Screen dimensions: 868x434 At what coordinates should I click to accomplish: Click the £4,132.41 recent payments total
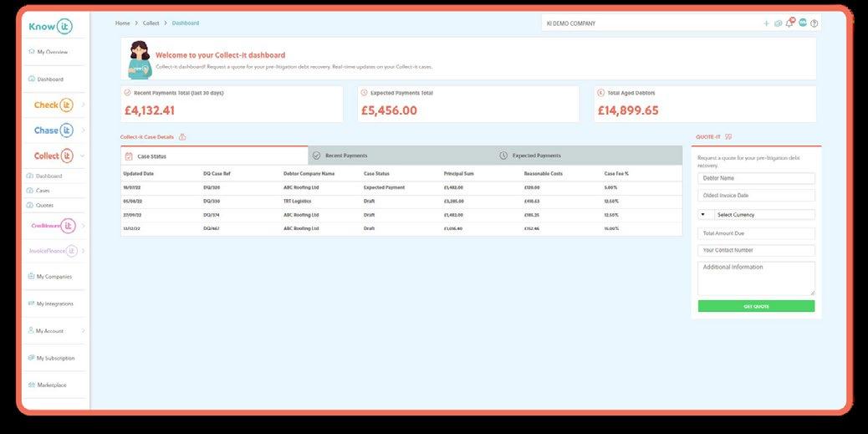click(150, 110)
